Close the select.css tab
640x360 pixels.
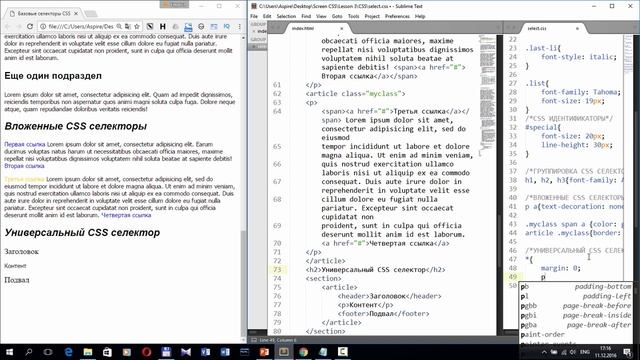coord(577,29)
